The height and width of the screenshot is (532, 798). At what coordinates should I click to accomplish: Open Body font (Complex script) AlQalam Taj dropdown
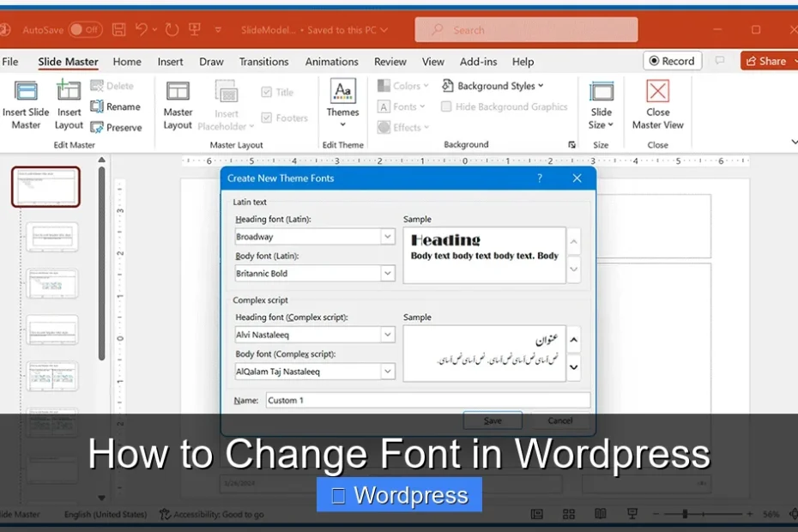coord(387,372)
